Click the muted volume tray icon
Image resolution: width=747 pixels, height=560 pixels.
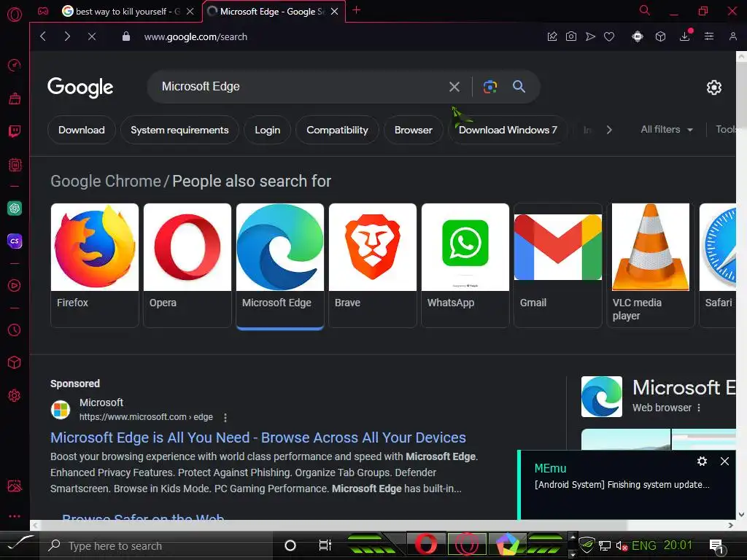coord(622,545)
